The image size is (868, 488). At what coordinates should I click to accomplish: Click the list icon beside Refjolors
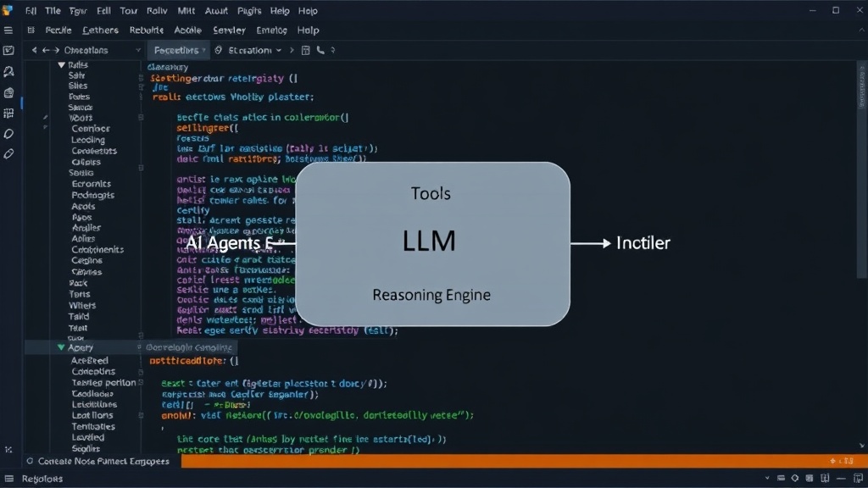8,479
